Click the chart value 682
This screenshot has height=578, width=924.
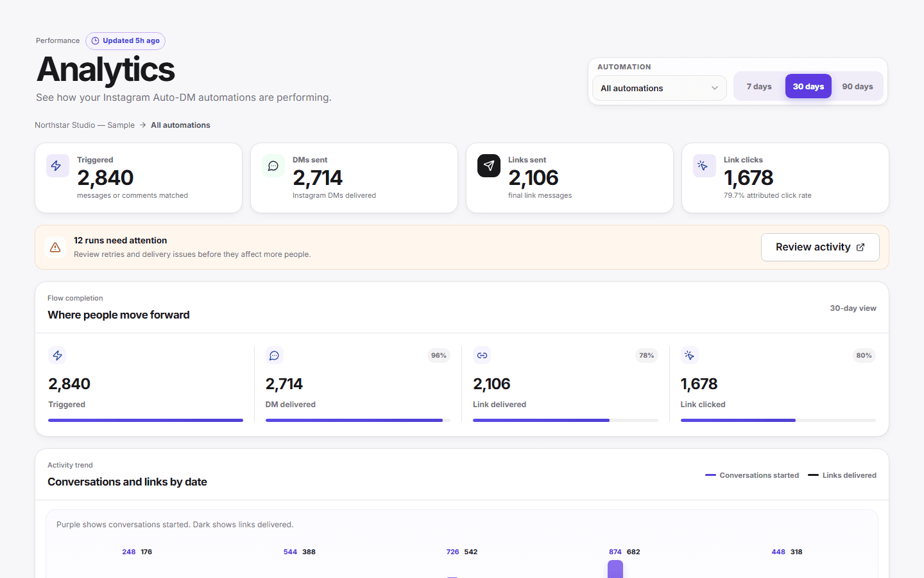click(633, 552)
